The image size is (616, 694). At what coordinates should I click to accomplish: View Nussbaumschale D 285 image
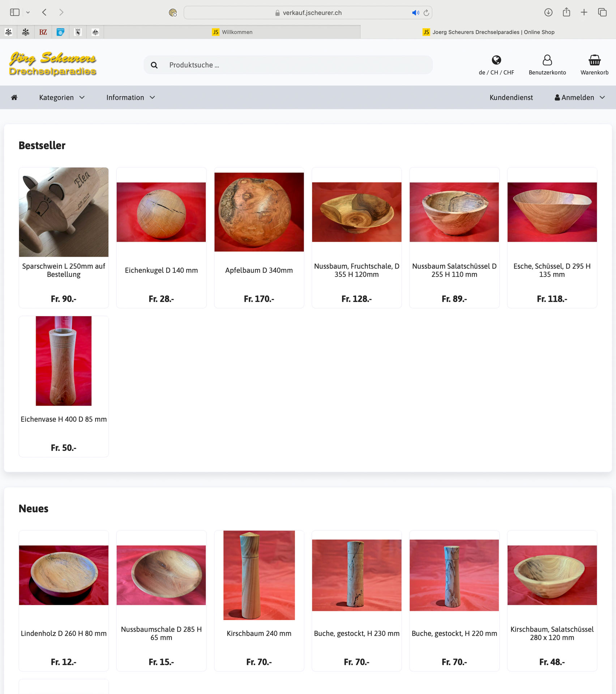click(x=161, y=575)
